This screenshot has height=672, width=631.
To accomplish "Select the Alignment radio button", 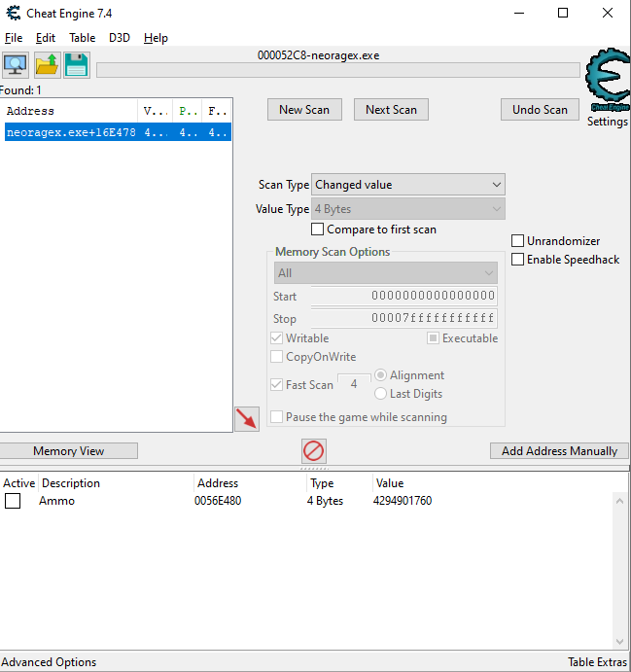I will coord(380,375).
